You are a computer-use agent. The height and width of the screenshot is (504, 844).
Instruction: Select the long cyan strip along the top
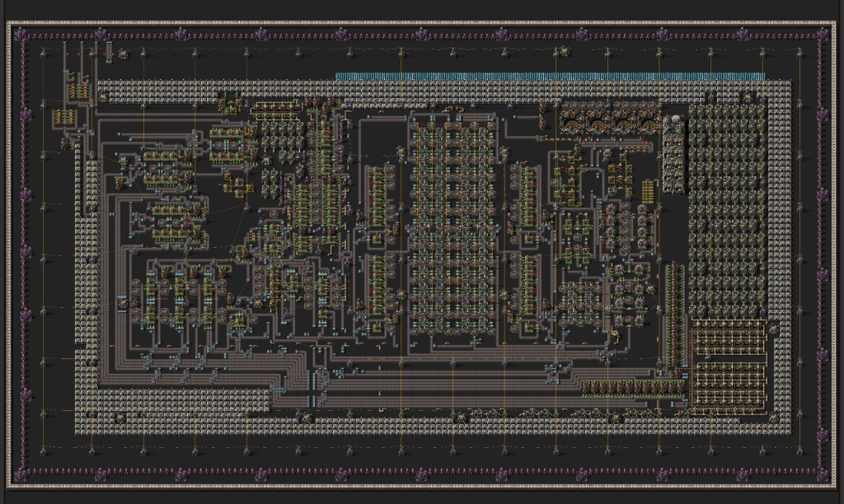550,77
